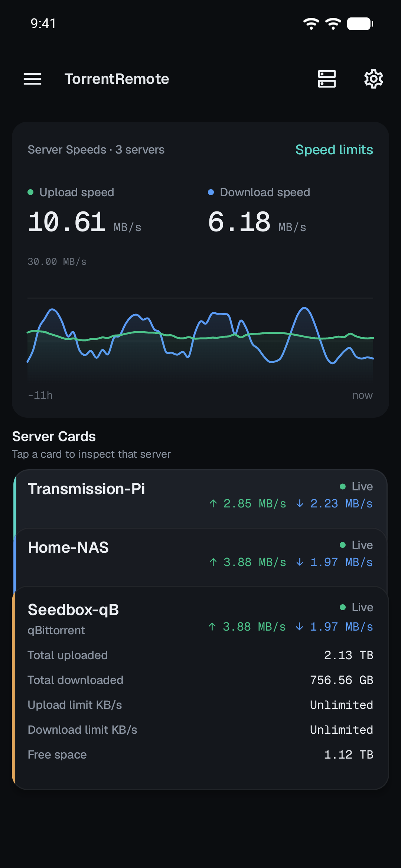This screenshot has height=868, width=401.
Task: Tap the battery status bar icon
Action: 360,24
